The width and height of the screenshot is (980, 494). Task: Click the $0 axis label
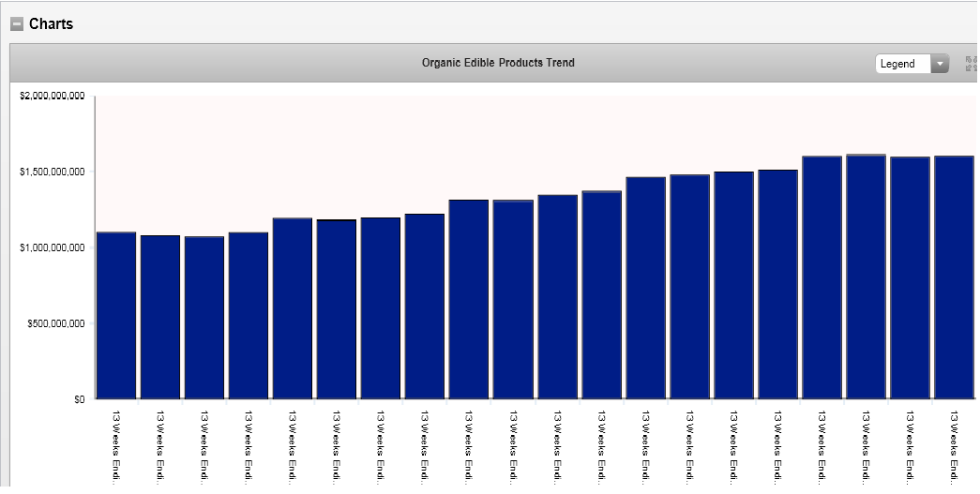click(80, 399)
